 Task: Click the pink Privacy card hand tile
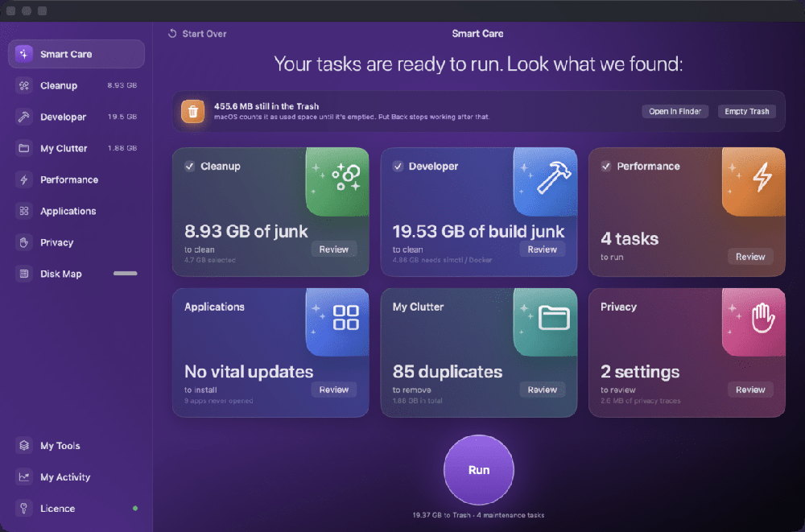(753, 322)
